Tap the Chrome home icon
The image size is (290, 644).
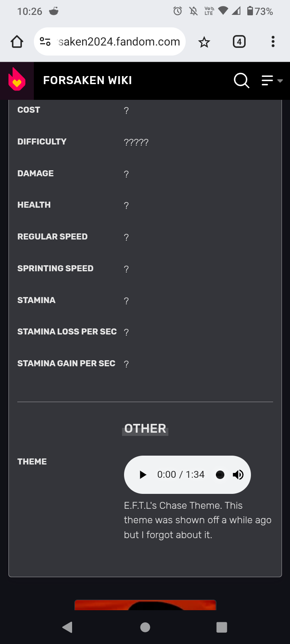click(x=17, y=41)
